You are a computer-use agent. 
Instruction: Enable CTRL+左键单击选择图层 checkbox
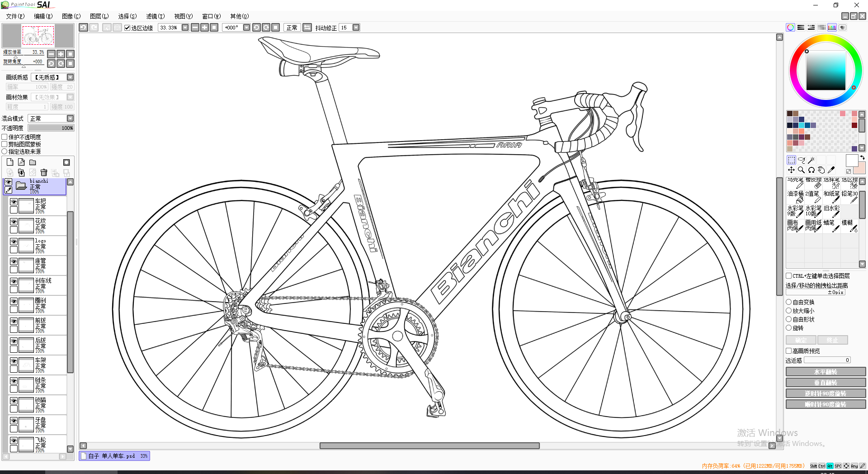coord(788,275)
